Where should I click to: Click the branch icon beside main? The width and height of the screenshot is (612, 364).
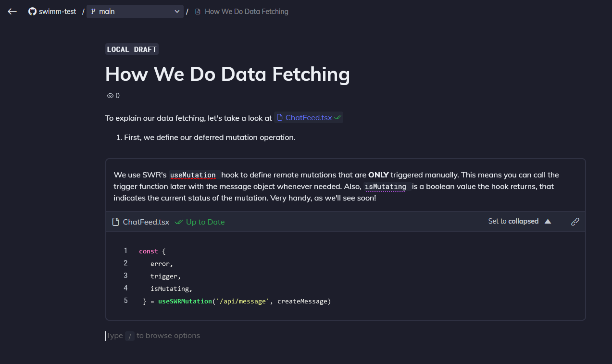point(93,12)
